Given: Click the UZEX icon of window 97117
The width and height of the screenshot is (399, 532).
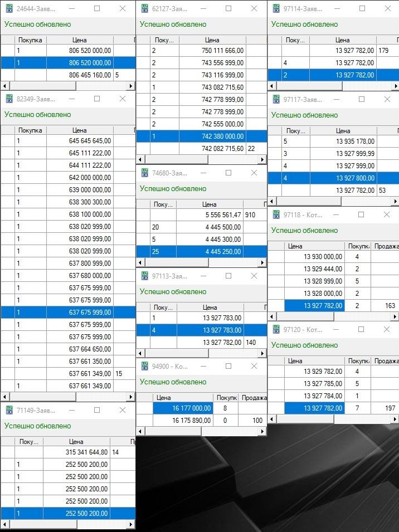Looking at the screenshot, I should click(276, 99).
